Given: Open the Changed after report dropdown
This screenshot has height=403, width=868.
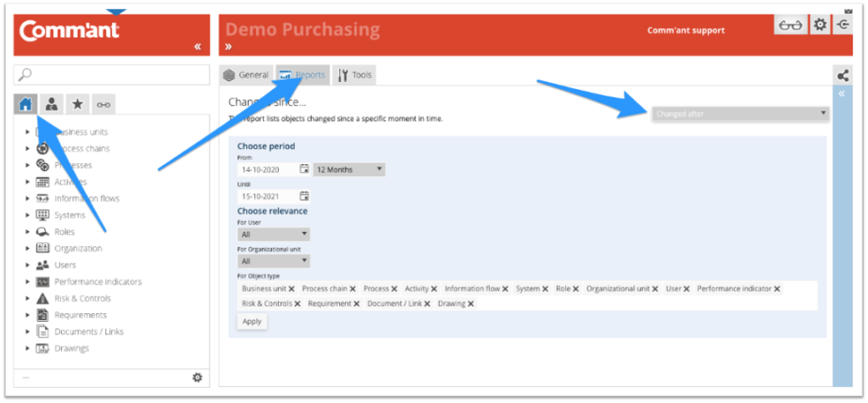Looking at the screenshot, I should point(740,113).
